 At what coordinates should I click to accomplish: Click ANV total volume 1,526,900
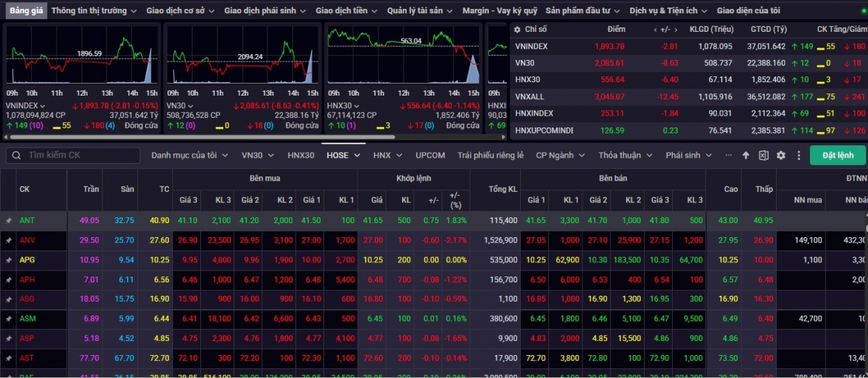[501, 240]
